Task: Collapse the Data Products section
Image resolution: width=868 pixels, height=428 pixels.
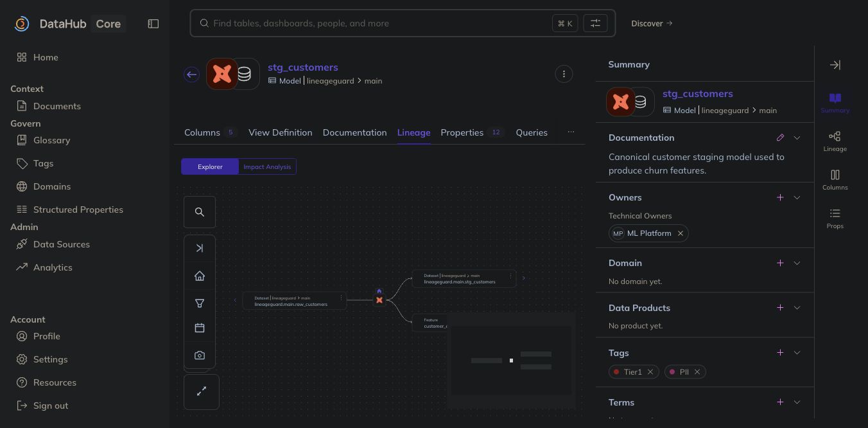Action: pos(797,307)
